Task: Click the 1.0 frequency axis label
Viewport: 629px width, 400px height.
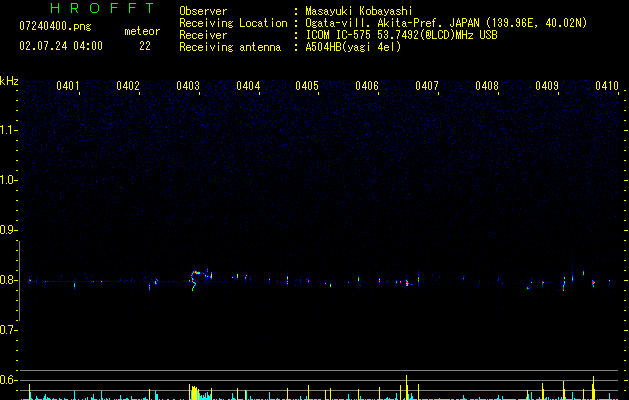Action: tap(8, 180)
